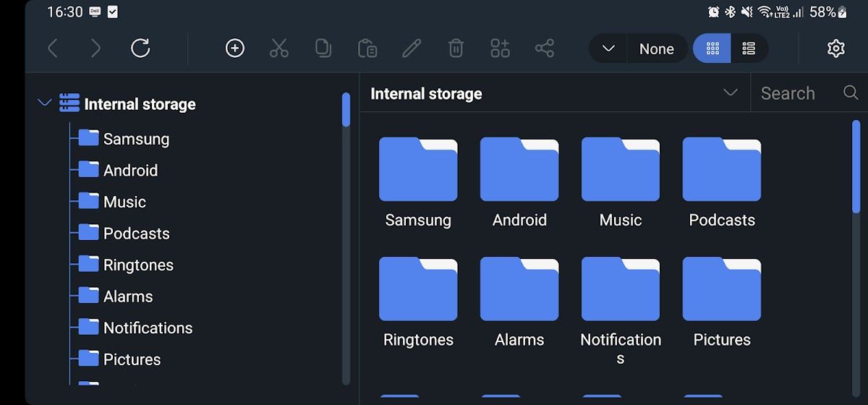Open settings with the gear icon
The height and width of the screenshot is (405, 868).
835,48
